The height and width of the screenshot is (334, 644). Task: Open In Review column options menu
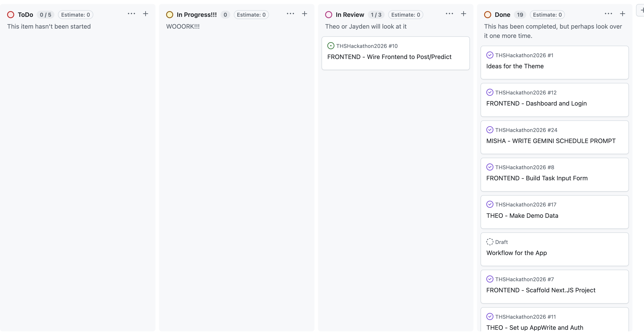pos(449,14)
